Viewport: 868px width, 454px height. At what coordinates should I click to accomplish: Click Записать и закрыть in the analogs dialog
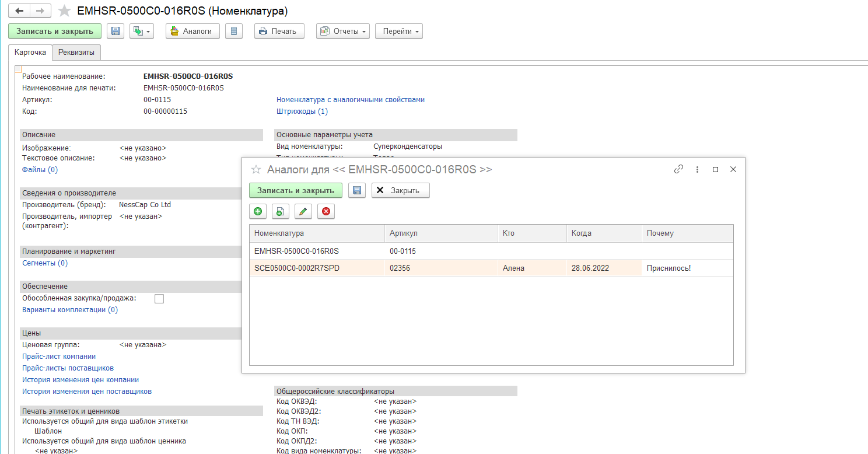click(x=296, y=190)
